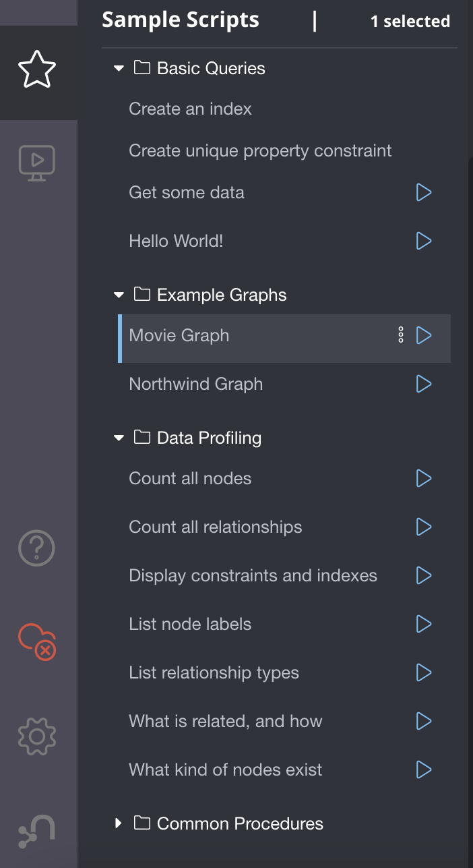Click the disconnected database cloud icon
Image resolution: width=473 pixels, height=868 pixels.
pos(36,642)
